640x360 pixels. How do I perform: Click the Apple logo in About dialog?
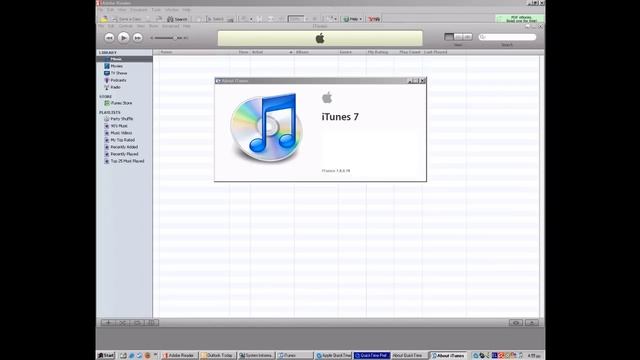[x=327, y=98]
